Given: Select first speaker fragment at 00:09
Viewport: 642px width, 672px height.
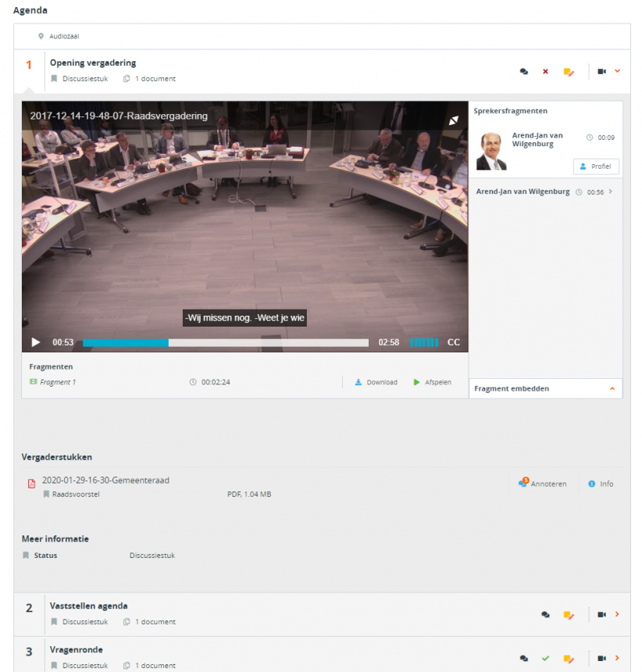Looking at the screenshot, I should (x=546, y=152).
